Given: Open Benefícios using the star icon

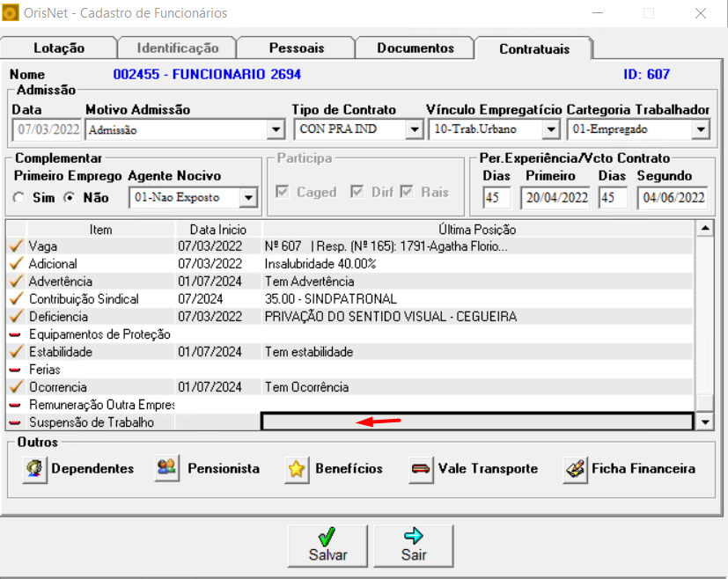Looking at the screenshot, I should [x=298, y=469].
